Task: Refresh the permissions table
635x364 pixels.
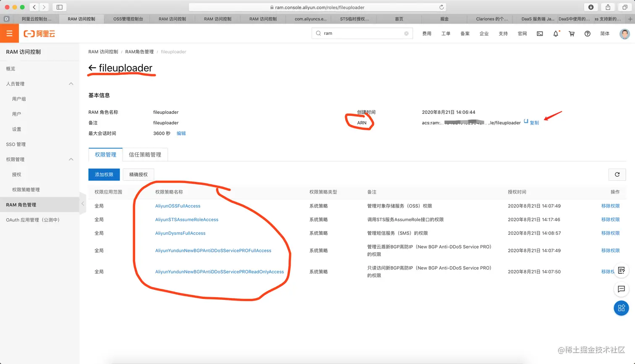Action: 617,174
